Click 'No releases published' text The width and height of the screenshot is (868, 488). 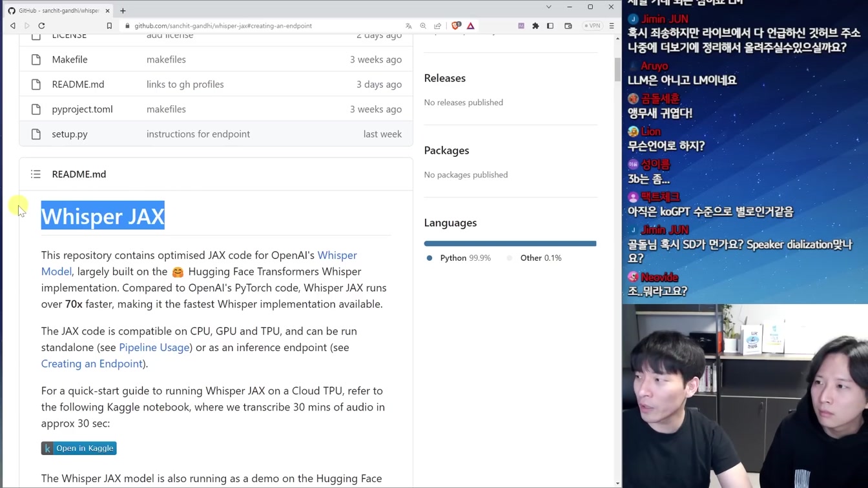[464, 103]
